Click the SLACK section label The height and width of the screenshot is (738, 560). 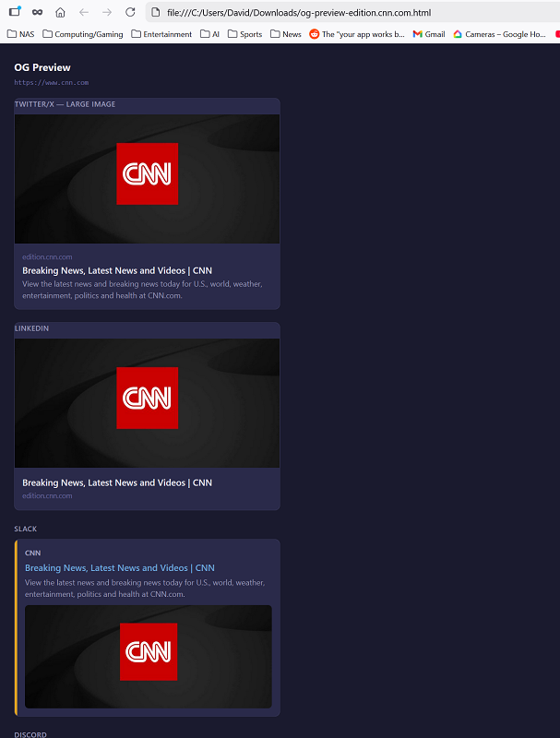click(26, 529)
